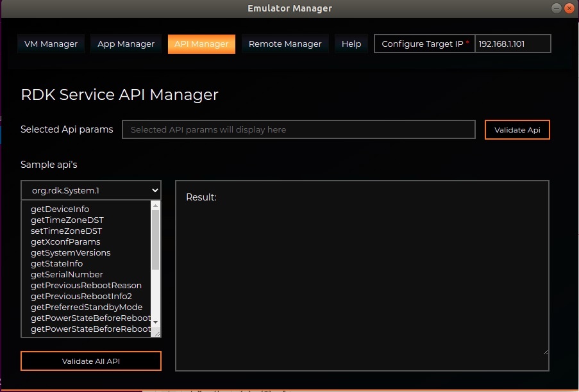
Task: Go to the Remote Manager tab
Action: [285, 44]
